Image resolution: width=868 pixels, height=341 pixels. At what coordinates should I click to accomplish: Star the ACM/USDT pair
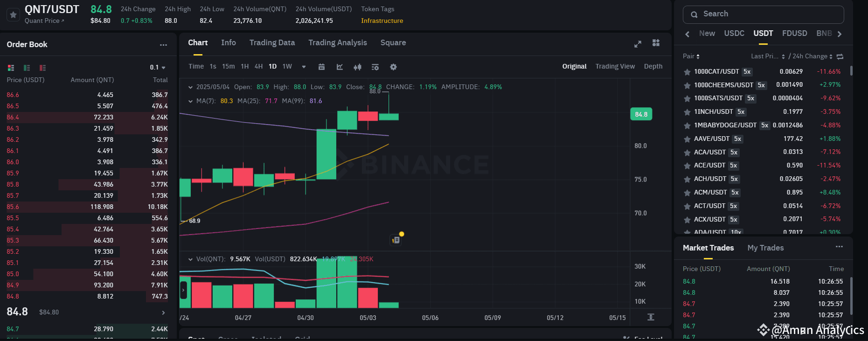687,193
